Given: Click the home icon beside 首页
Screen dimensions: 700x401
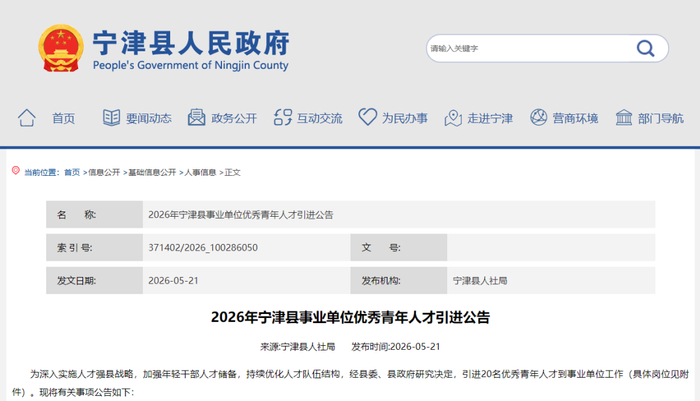Looking at the screenshot, I should pyautogui.click(x=27, y=118).
